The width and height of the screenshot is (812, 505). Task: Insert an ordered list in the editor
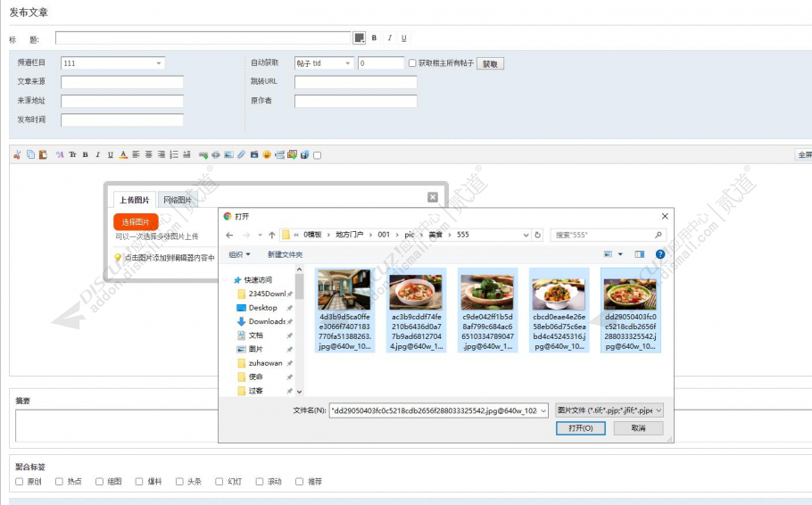click(x=174, y=154)
